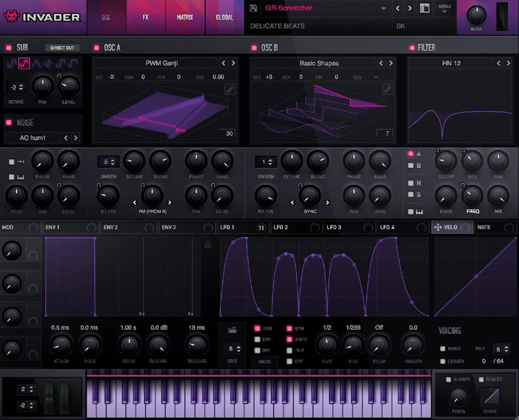The height and width of the screenshot is (420, 519).
Task: Click the envelope ATTACK knob
Action: click(x=61, y=345)
